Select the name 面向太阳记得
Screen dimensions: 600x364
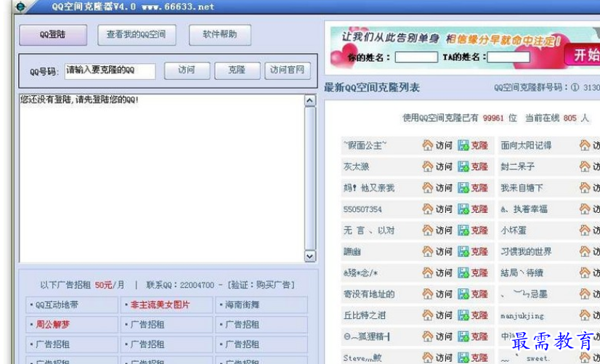[526, 145]
